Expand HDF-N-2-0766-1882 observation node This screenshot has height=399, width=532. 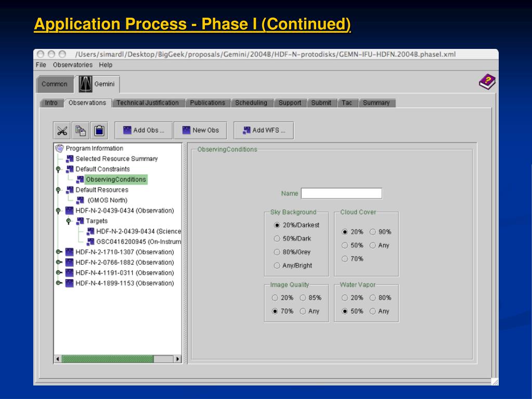pos(59,262)
